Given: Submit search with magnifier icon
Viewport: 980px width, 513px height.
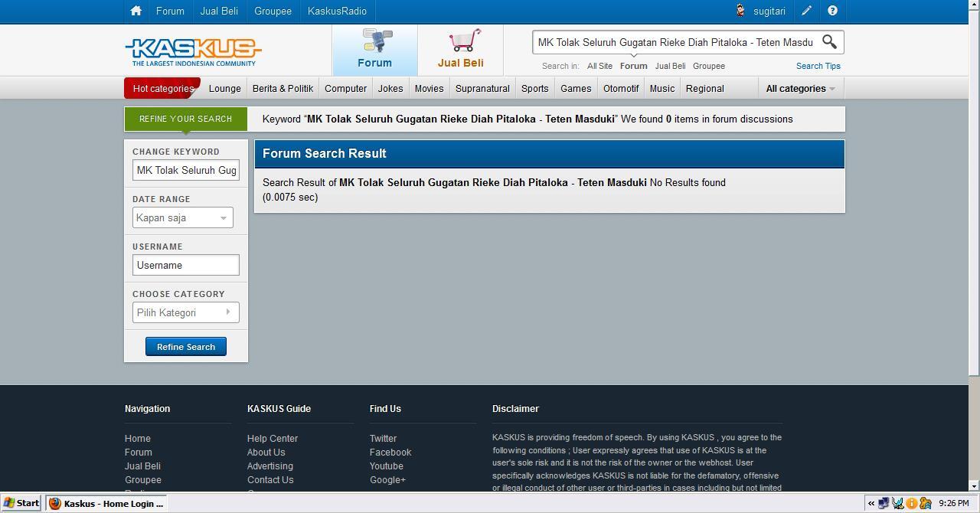Looking at the screenshot, I should [x=829, y=42].
